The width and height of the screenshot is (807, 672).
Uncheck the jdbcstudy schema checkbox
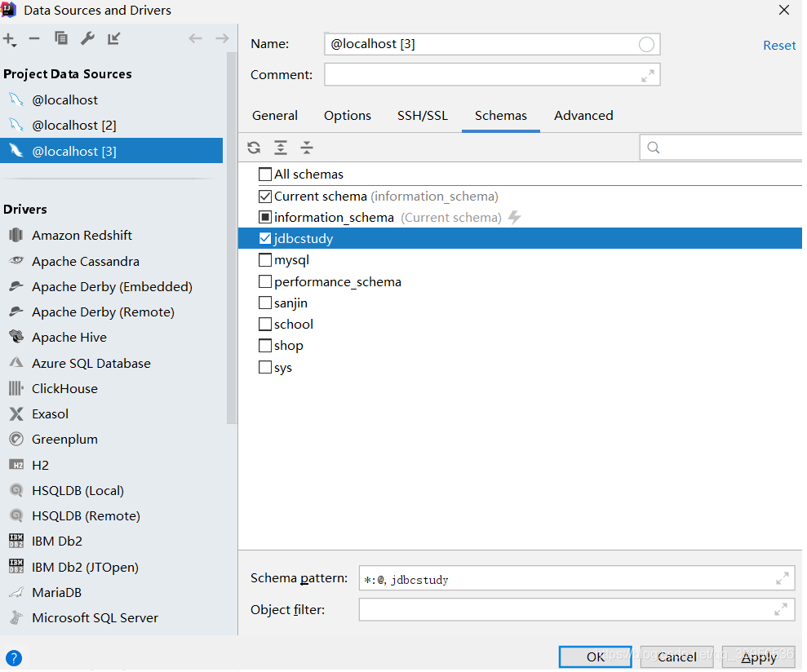(x=265, y=238)
